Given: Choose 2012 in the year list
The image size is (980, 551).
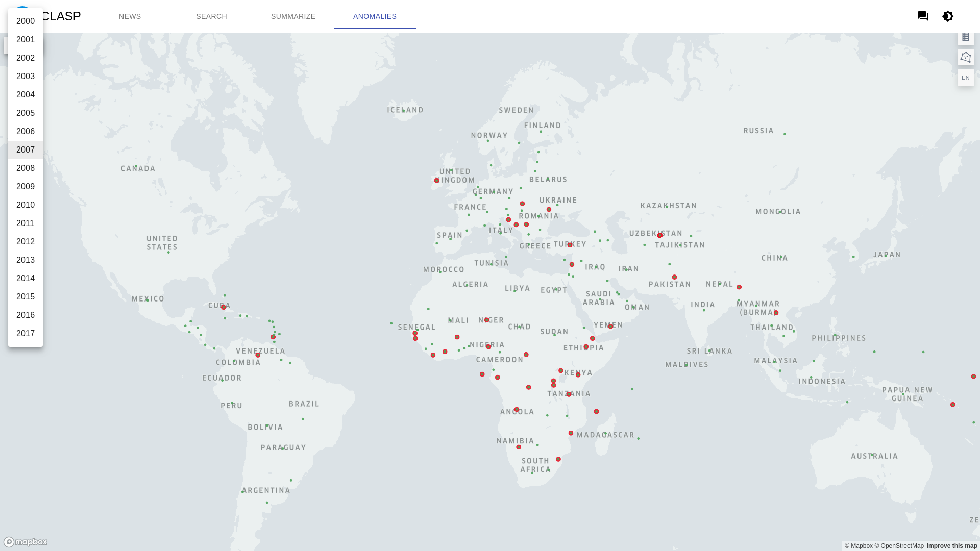Looking at the screenshot, I should 26,242.
